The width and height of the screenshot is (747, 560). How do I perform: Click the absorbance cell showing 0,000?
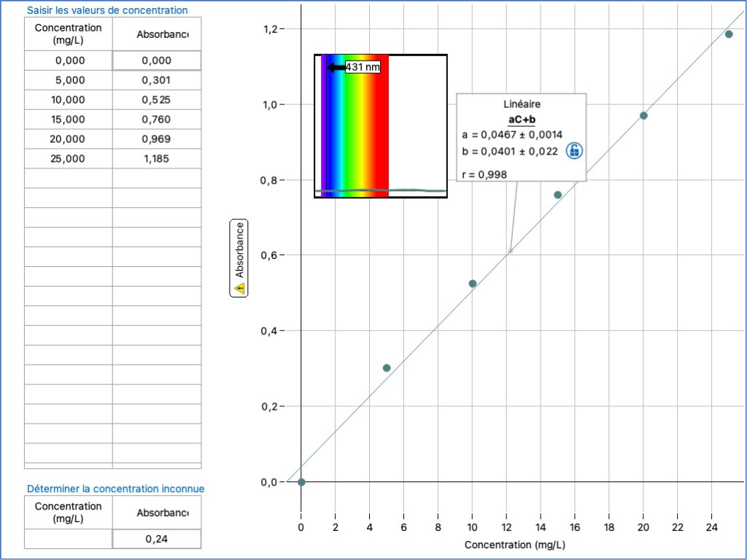156,61
